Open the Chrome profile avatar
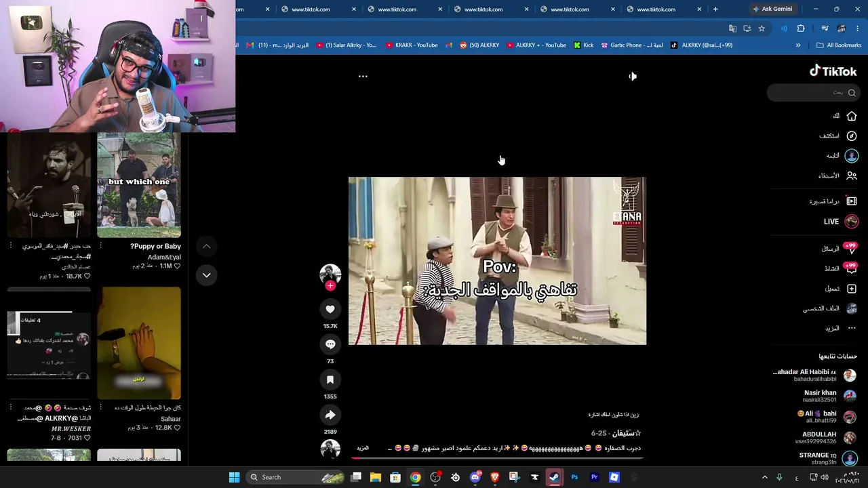 pos(842,28)
